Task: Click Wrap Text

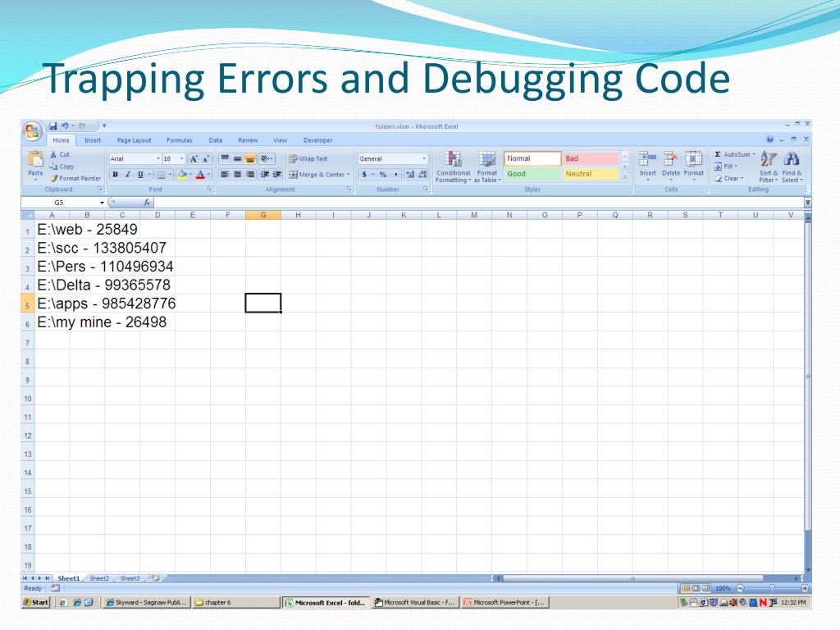Action: (308, 158)
